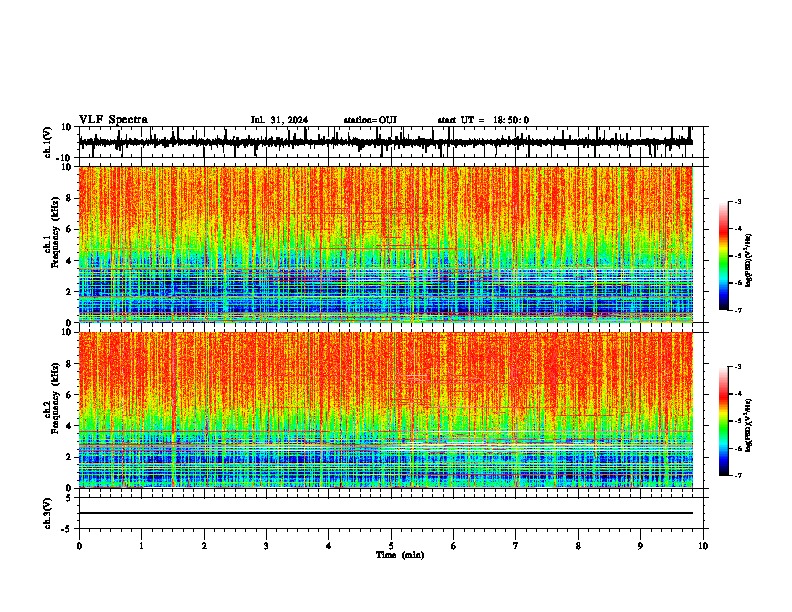Click the "-7" value below ch.2 colorbar
This screenshot has width=792, height=612.
tap(737, 476)
